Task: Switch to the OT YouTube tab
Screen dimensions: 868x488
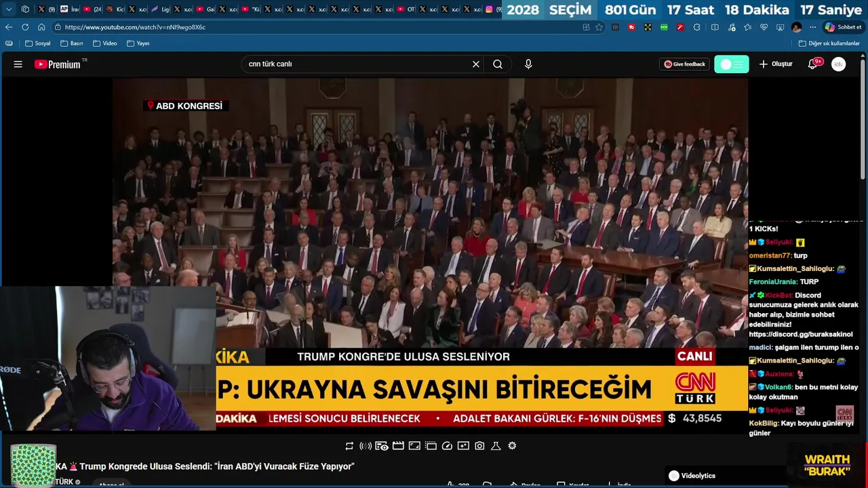Action: (x=406, y=9)
